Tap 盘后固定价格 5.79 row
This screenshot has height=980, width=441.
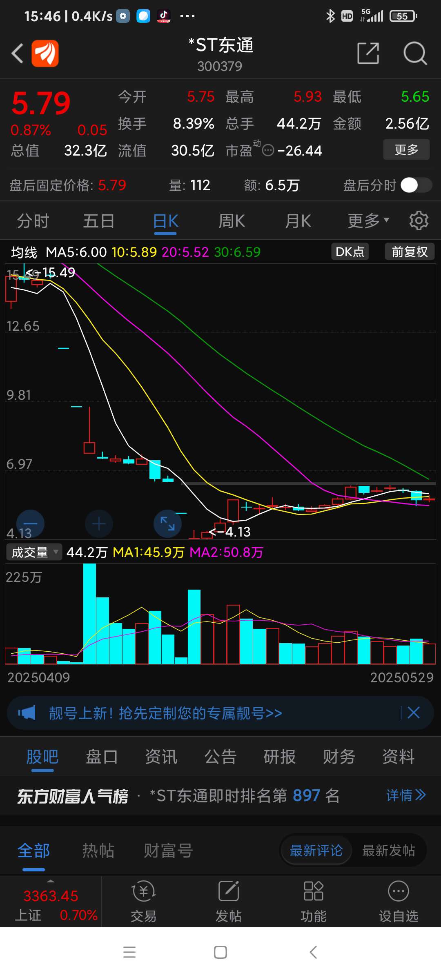click(68, 185)
